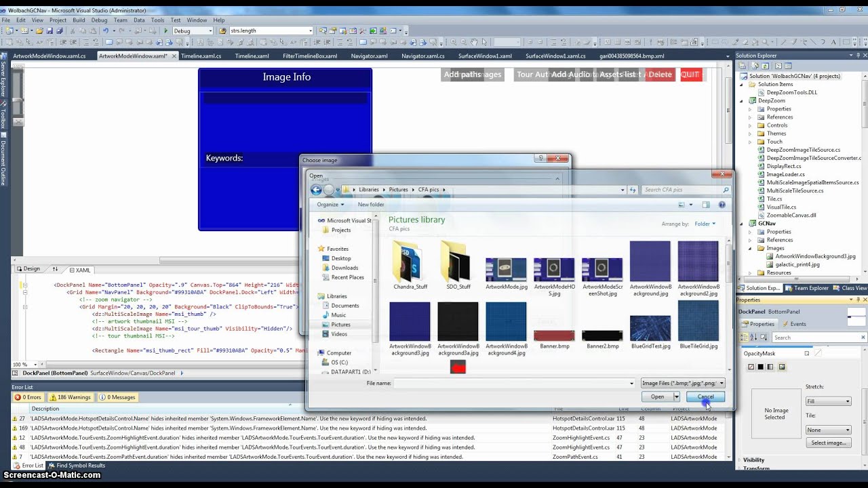Switch to Navigator.xaml tab
Viewport: 868px width, 488px height.
click(x=369, y=56)
